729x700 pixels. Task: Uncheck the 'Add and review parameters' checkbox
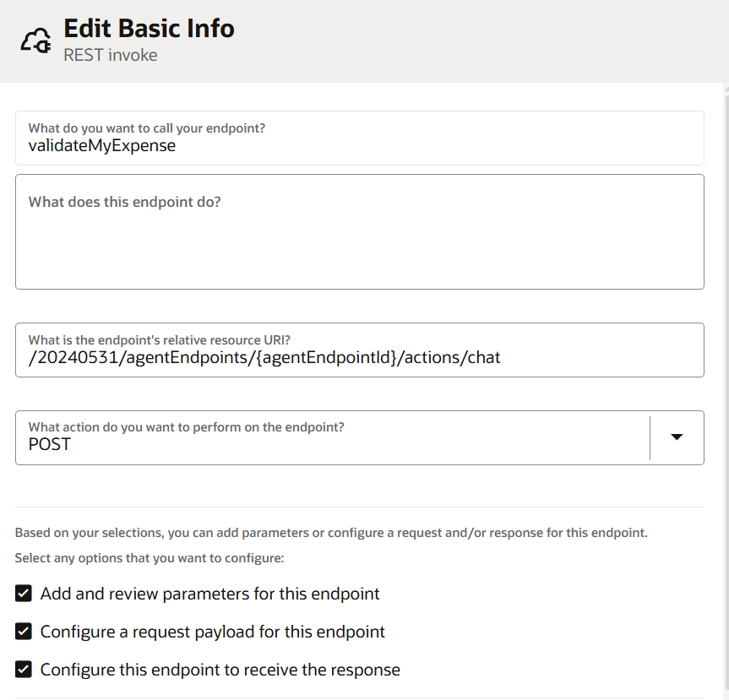tap(24, 594)
